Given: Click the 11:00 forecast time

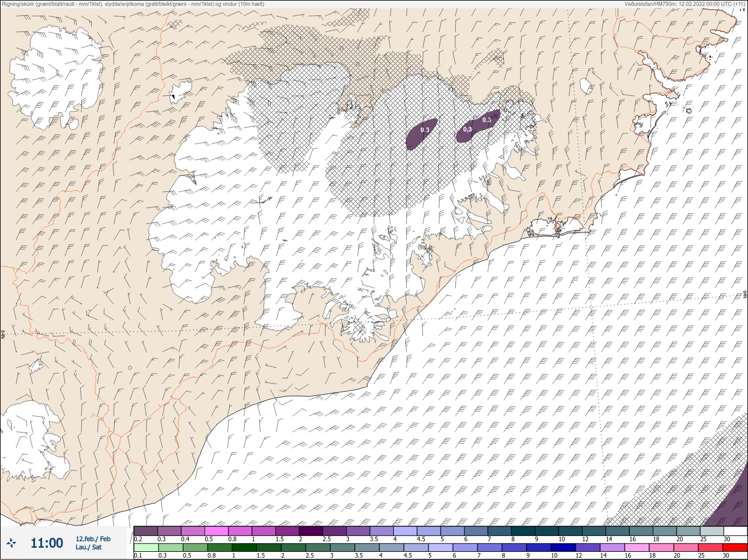Looking at the screenshot, I should 47,543.
